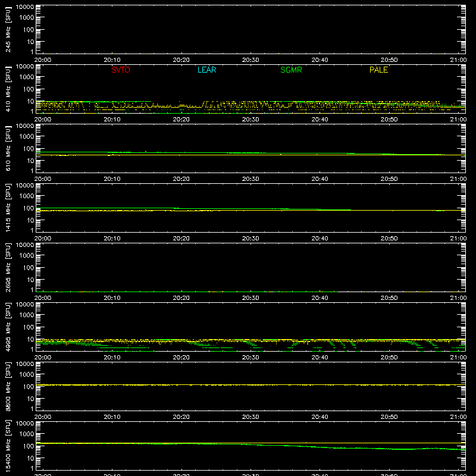
Task: Click the 20:10 time label under 610 MHz panel
Action: [x=112, y=179]
